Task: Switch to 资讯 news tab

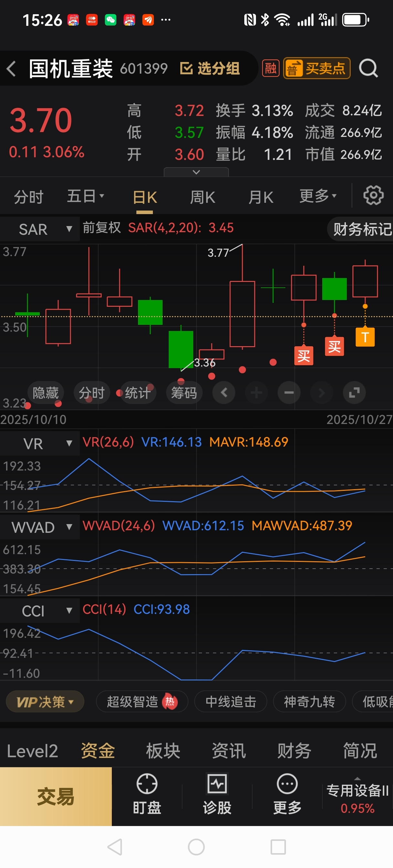Action: pos(229,751)
